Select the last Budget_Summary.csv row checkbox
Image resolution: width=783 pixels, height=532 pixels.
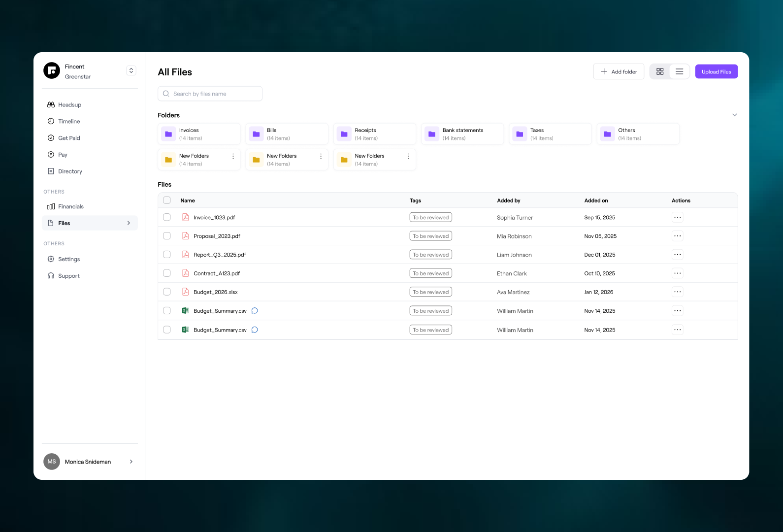167,330
